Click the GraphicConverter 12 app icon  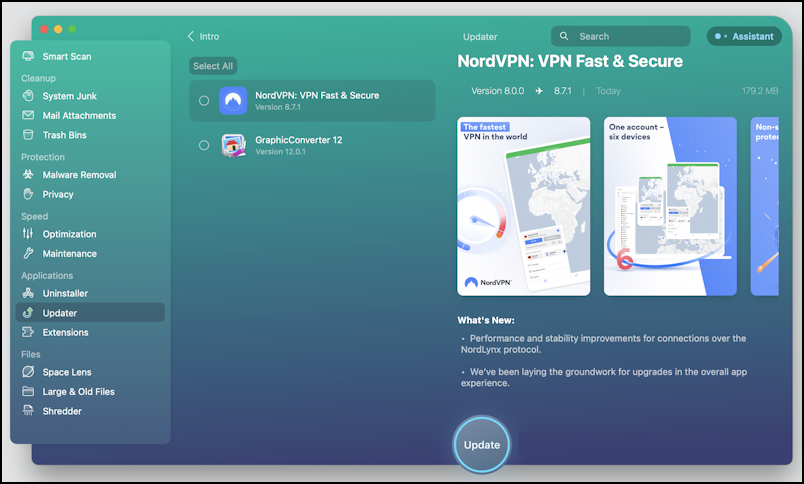point(233,145)
